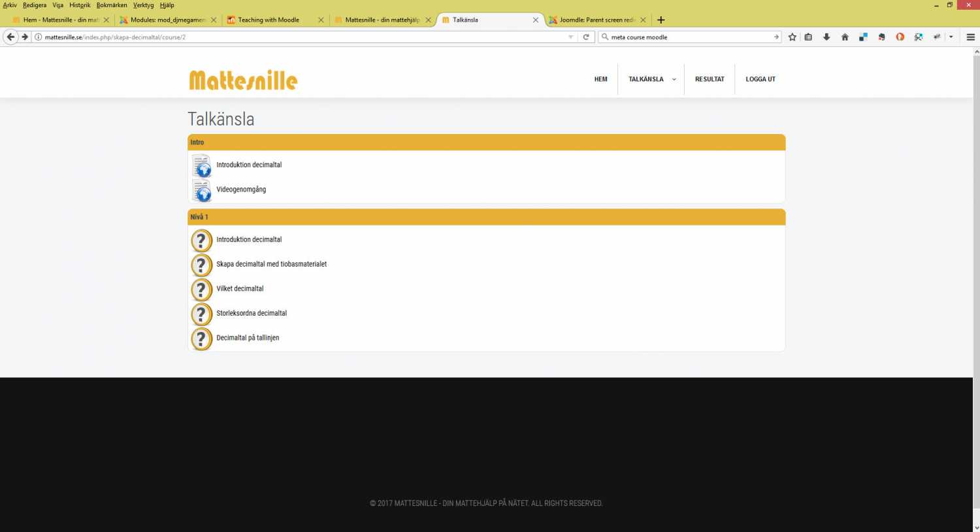
Task: Go to browser home page icon
Action: click(x=845, y=37)
